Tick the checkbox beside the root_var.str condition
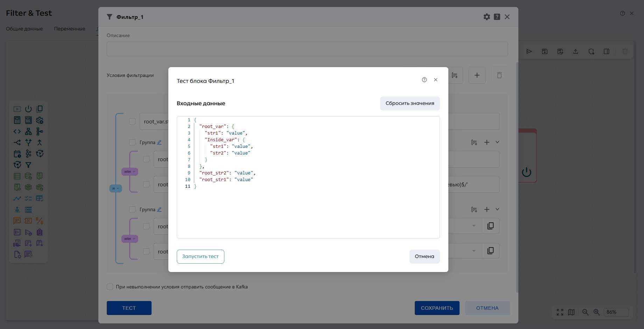Screen dimensions: 644x329 [132, 121]
